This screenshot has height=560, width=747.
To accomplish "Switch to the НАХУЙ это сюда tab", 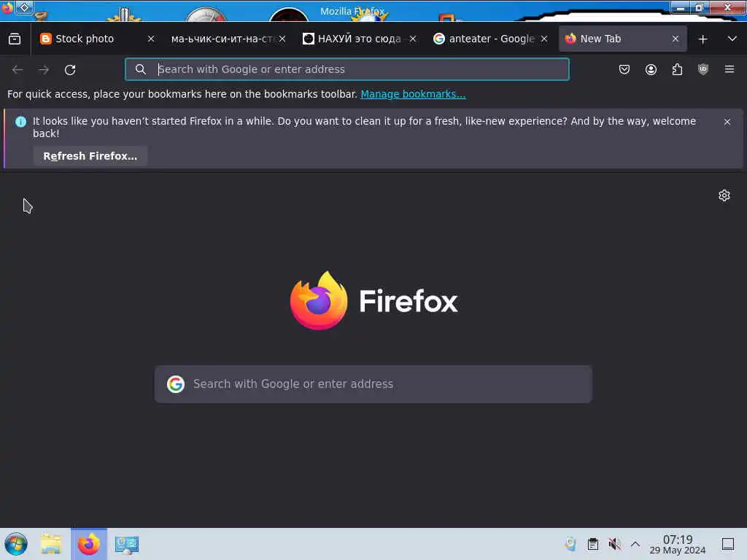I will click(x=360, y=39).
